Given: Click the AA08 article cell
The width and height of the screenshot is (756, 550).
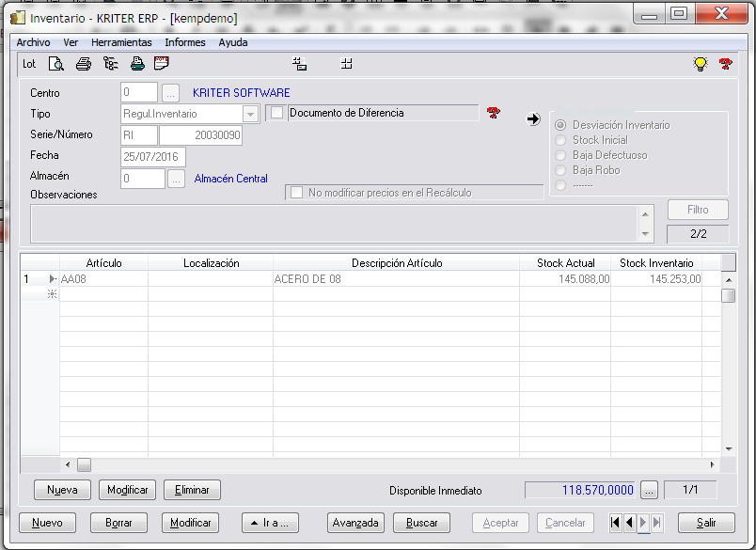Looking at the screenshot, I should tap(103, 278).
